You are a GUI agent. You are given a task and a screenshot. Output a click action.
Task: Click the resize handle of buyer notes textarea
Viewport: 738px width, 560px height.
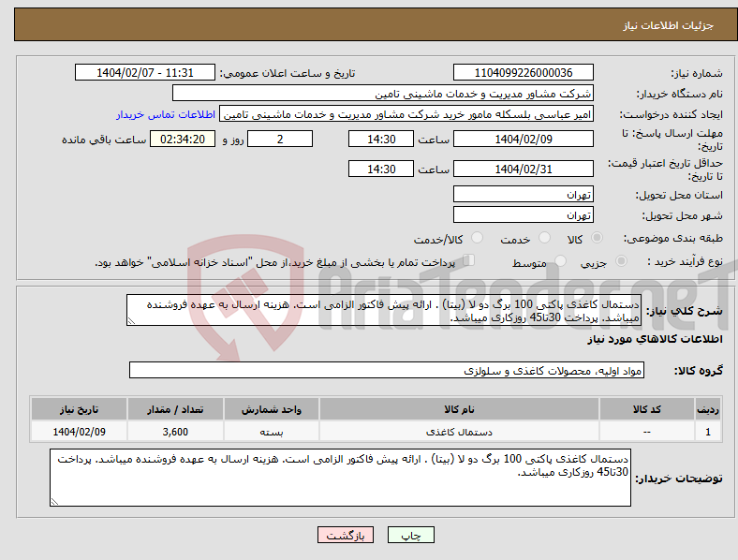[x=54, y=502]
